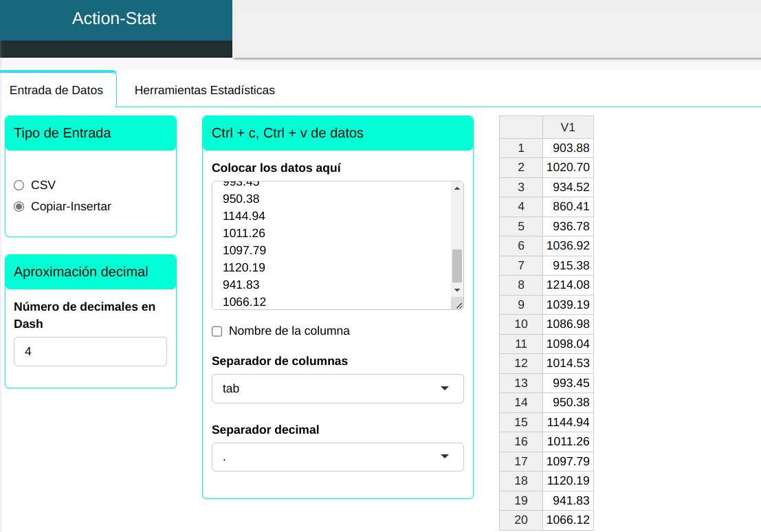Open the Separador de columnas dropdown
Viewport: 761px width, 532px height.
(338, 388)
